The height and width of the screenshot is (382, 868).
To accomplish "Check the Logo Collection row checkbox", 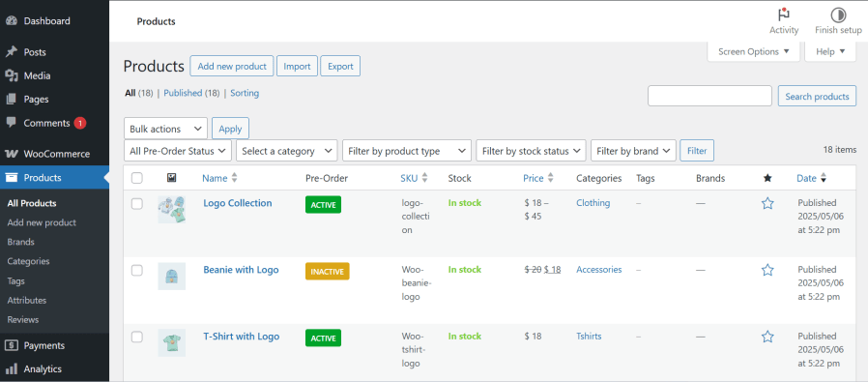I will tap(136, 204).
